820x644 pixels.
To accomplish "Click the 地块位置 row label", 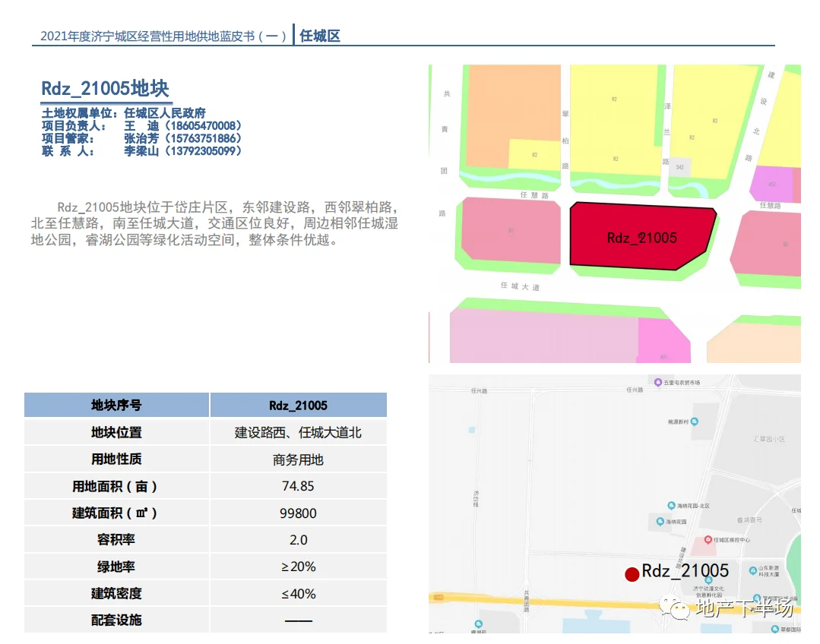I will [116, 432].
